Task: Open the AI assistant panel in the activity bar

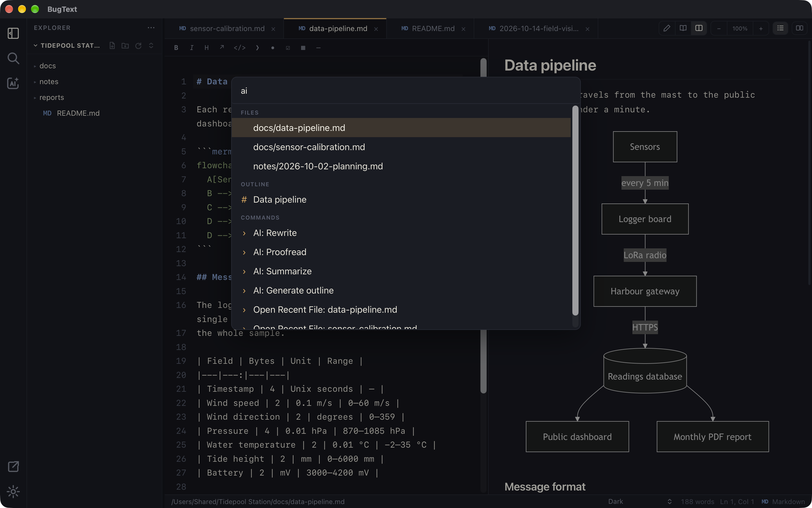Action: [x=13, y=83]
